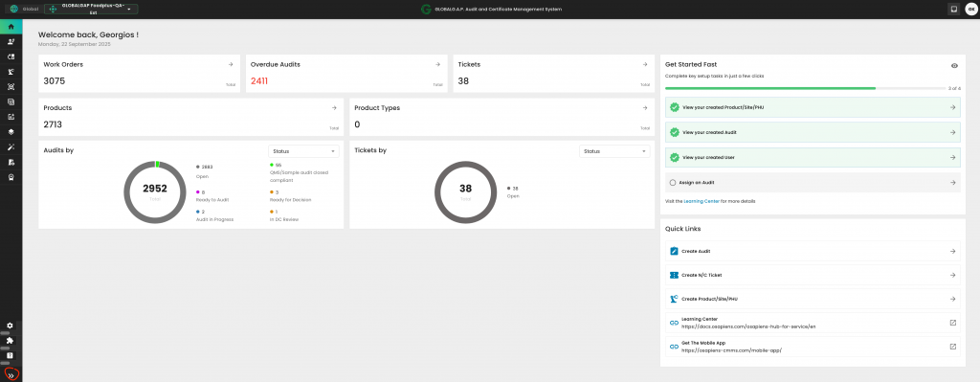
Task: Click the setup progress bar
Action: pyautogui.click(x=805, y=89)
